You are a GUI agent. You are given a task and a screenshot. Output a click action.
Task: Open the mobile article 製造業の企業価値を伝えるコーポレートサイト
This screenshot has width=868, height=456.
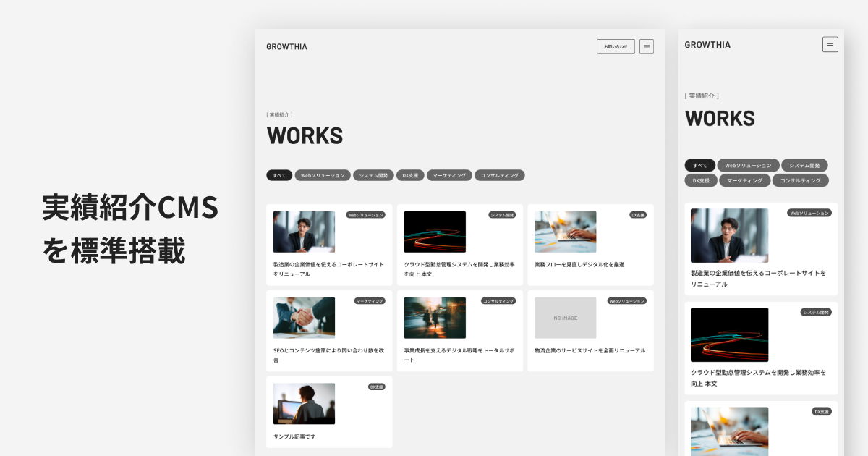[758, 279]
